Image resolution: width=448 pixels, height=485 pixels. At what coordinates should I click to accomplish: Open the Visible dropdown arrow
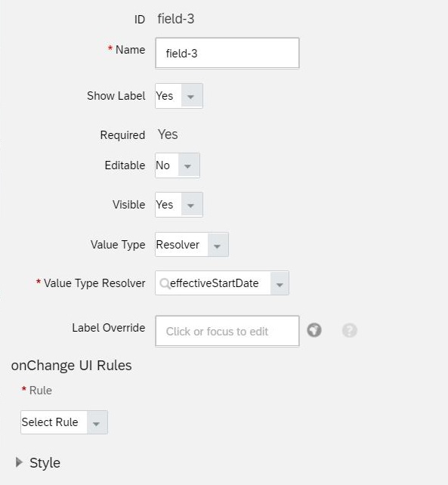[x=192, y=205]
